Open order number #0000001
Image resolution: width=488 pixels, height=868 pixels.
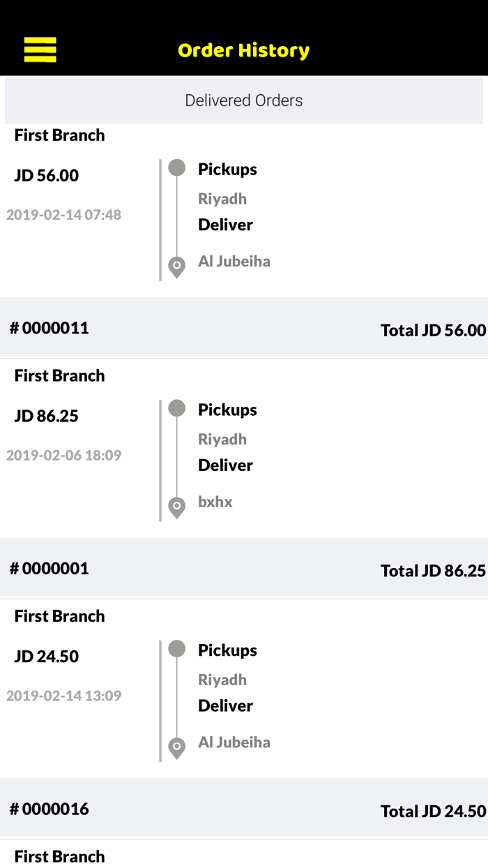[49, 568]
